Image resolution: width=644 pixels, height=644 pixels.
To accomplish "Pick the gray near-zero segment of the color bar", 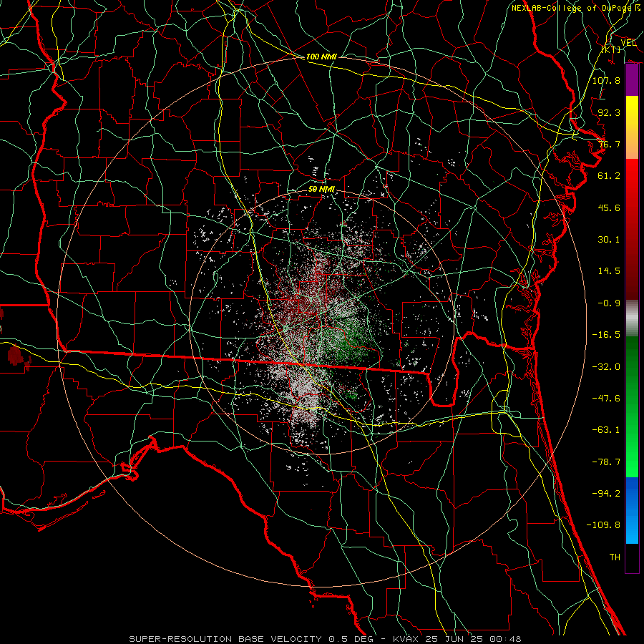I will tap(632, 318).
